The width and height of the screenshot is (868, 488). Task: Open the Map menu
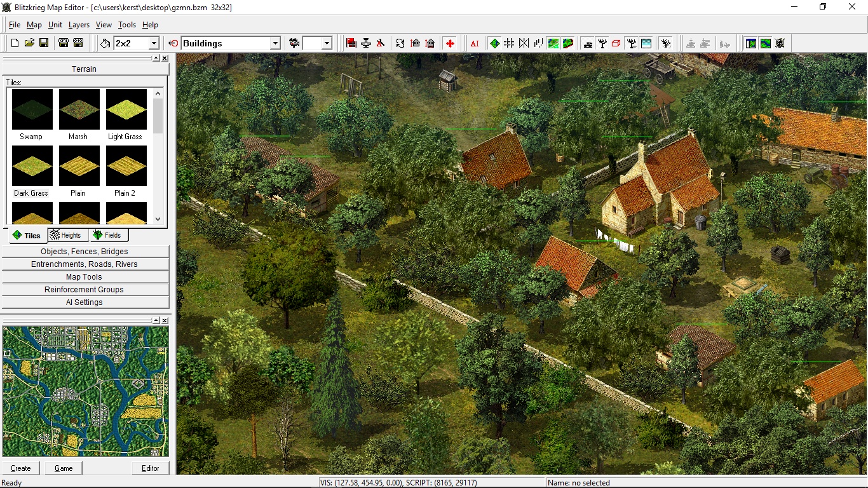34,25
